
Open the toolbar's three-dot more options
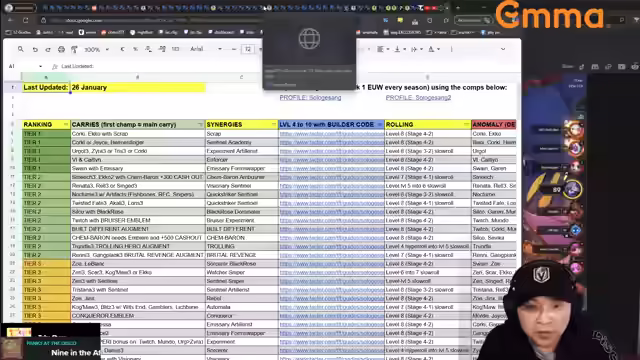(x=451, y=49)
